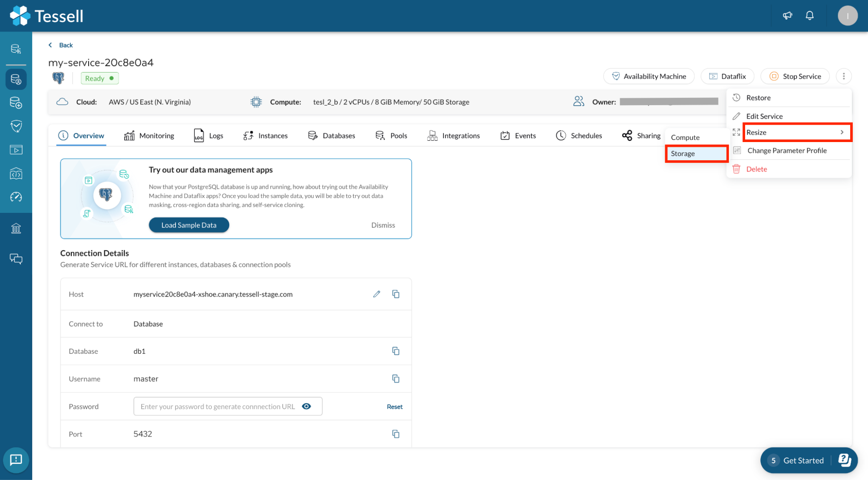Click the help icon in Get Started

(845, 460)
